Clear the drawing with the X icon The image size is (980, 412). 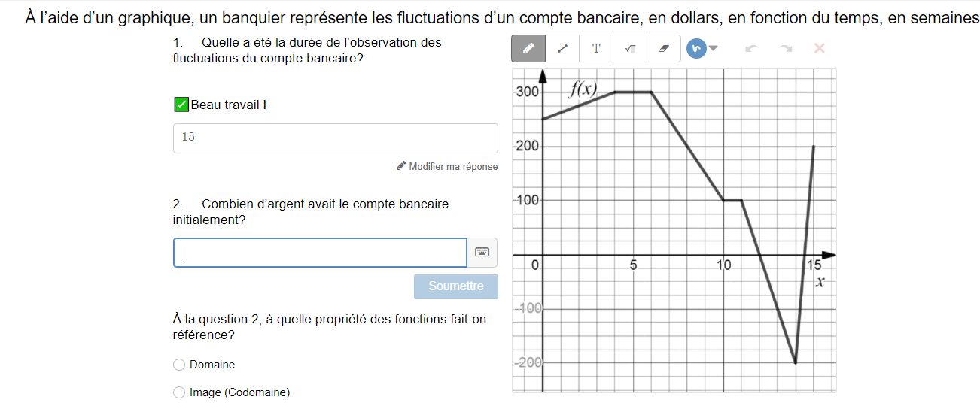[820, 49]
